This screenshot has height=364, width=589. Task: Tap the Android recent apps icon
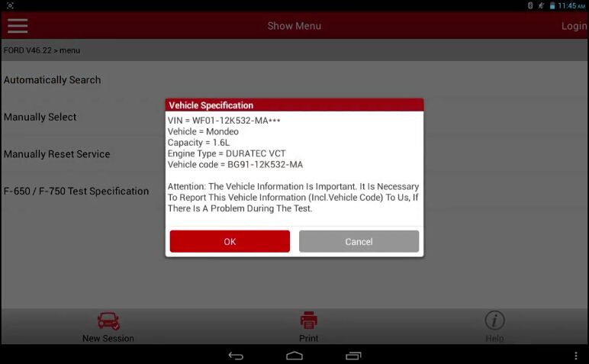(353, 356)
